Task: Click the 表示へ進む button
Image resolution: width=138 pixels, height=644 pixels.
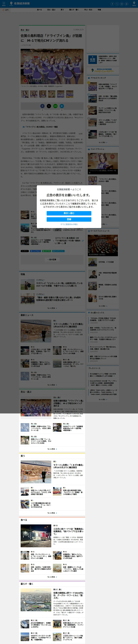Action: pos(69,213)
